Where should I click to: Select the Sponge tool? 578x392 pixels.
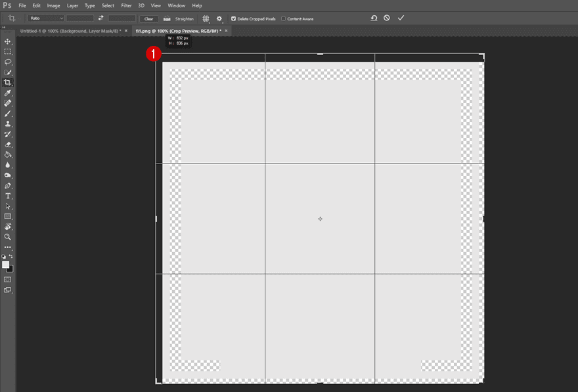(x=7, y=175)
